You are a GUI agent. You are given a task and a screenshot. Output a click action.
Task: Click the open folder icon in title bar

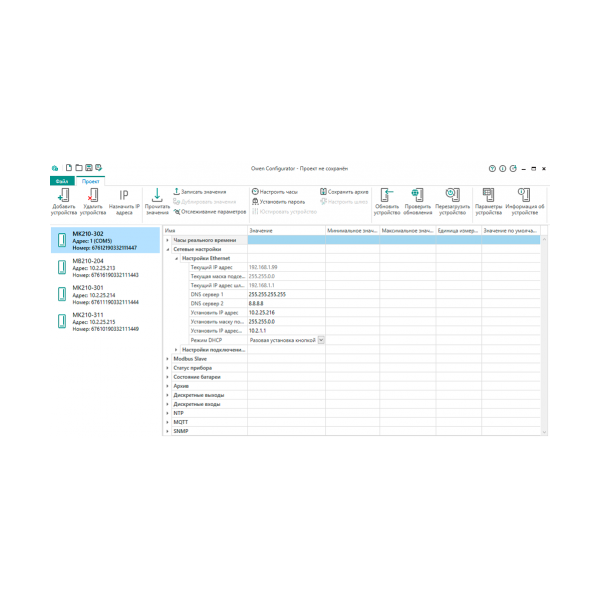click(79, 168)
